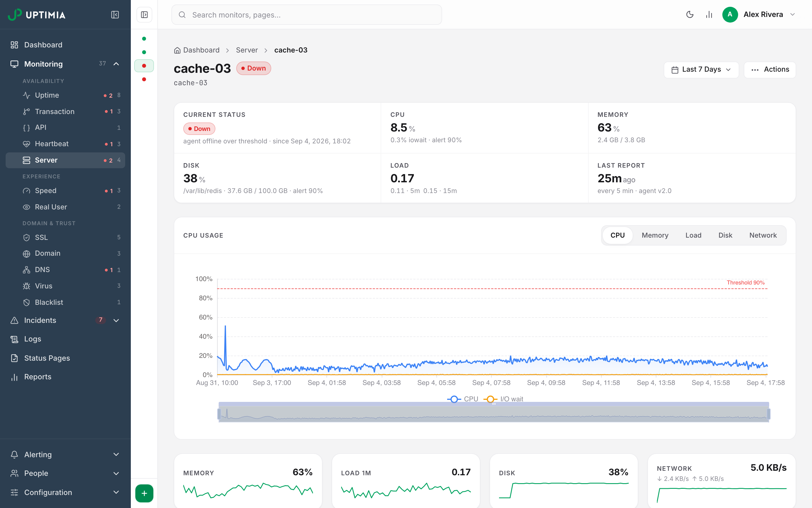Go to Server breadcrumb link
Image resolution: width=812 pixels, height=508 pixels.
point(247,50)
